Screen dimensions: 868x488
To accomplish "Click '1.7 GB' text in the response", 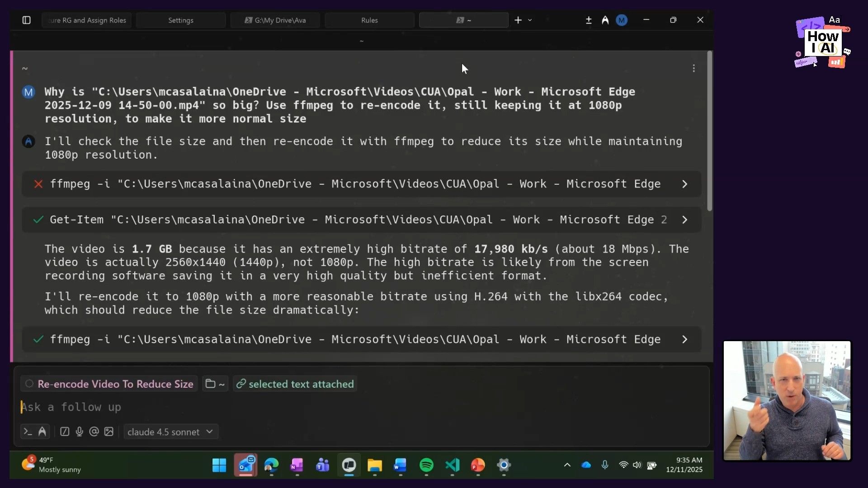I will pyautogui.click(x=152, y=249).
